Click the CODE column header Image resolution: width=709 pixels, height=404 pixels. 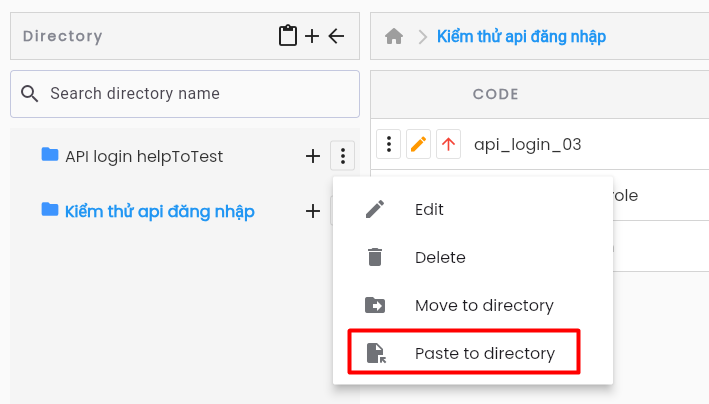point(496,94)
